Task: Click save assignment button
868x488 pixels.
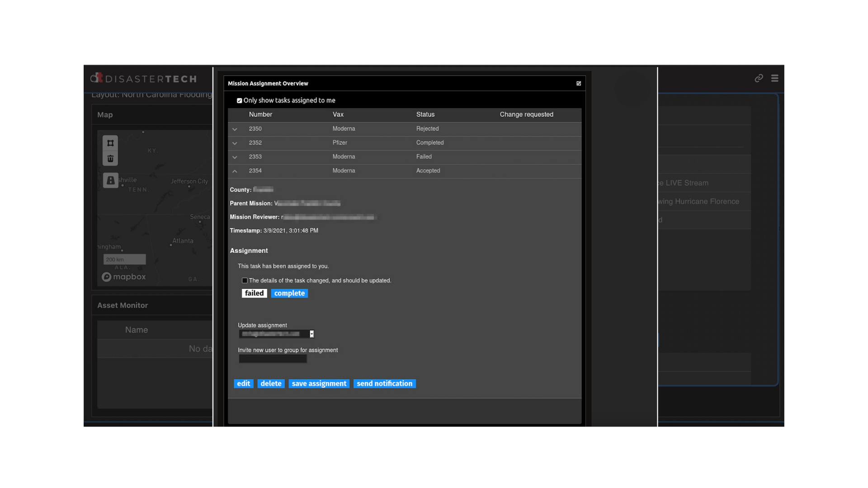Action: 319,384
